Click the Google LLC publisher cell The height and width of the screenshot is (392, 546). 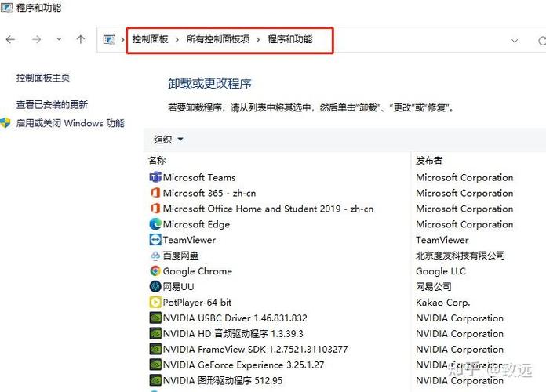click(441, 271)
